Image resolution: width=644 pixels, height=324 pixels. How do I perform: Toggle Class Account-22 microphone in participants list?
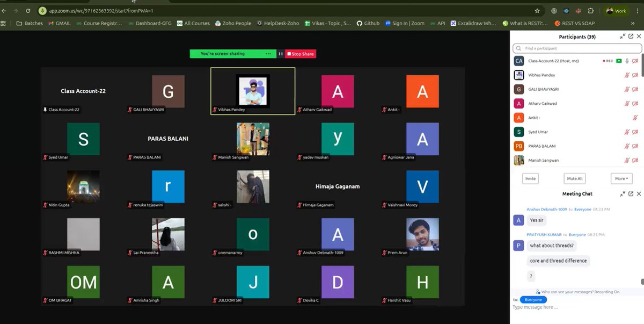point(627,61)
